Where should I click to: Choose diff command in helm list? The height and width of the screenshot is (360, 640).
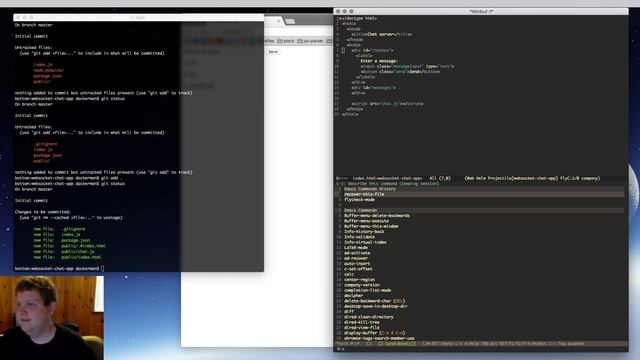349,311
